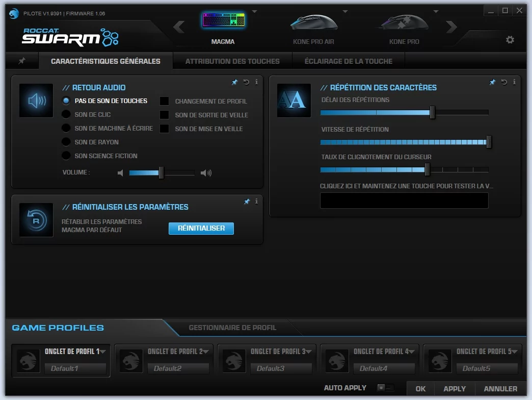This screenshot has width=532, height=400.
Task: Select the Kone Pro Air mouse icon
Action: 314,22
